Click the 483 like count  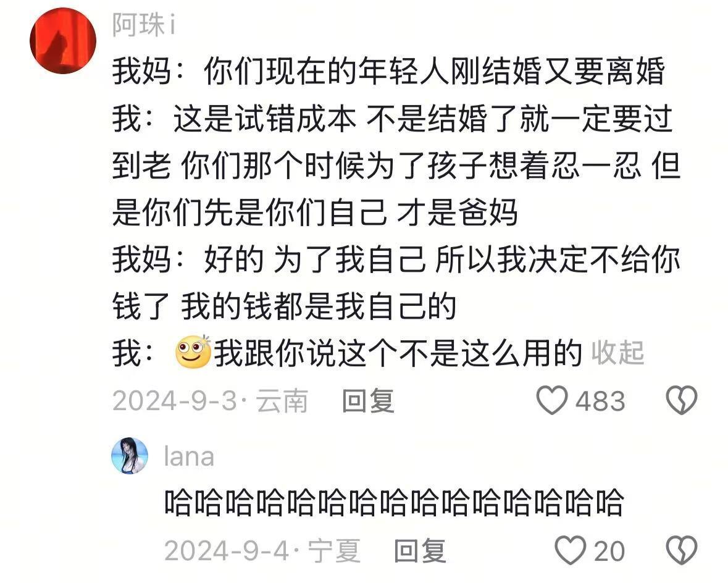[600, 401]
